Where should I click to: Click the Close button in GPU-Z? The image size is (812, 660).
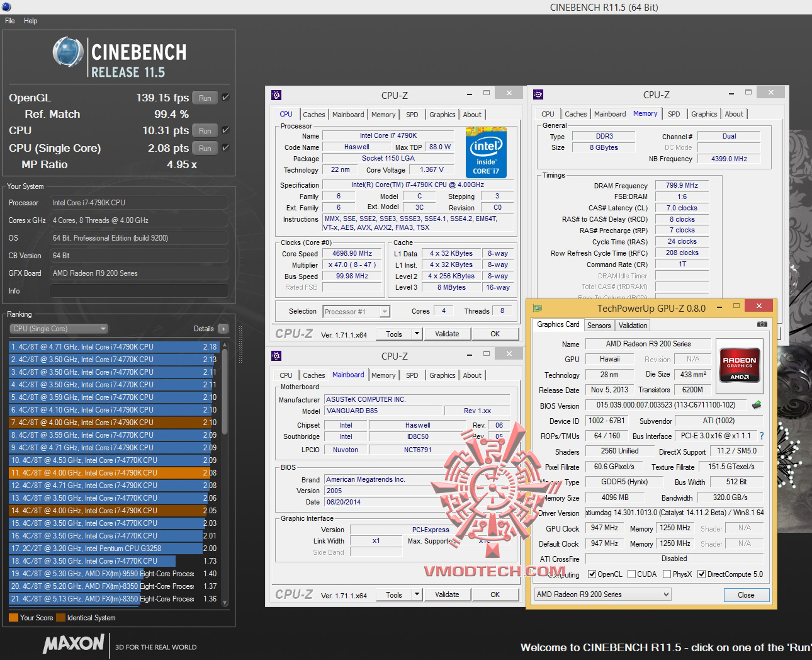(x=746, y=595)
